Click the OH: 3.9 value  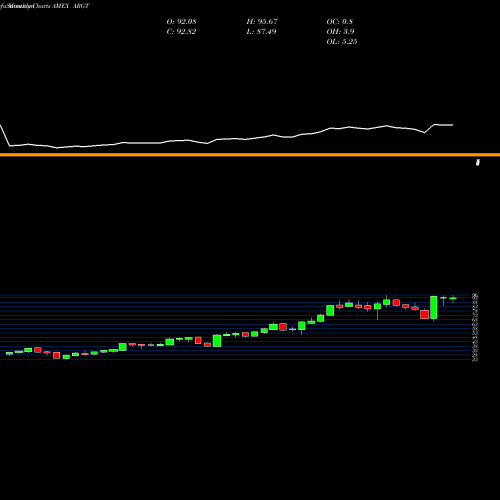pyautogui.click(x=340, y=32)
